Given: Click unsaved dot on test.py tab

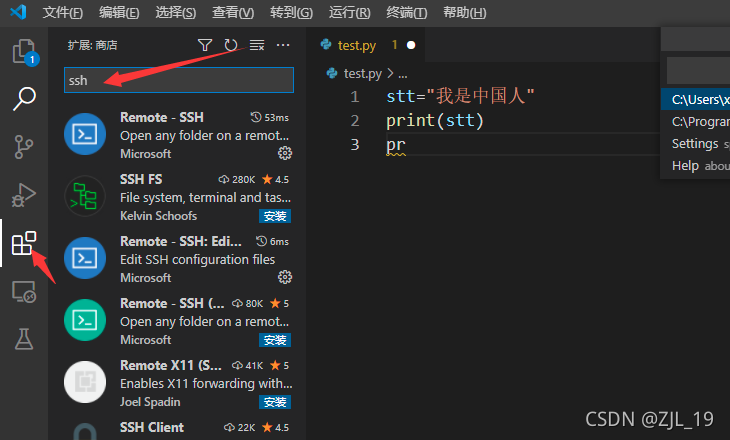Looking at the screenshot, I should click(x=411, y=45).
